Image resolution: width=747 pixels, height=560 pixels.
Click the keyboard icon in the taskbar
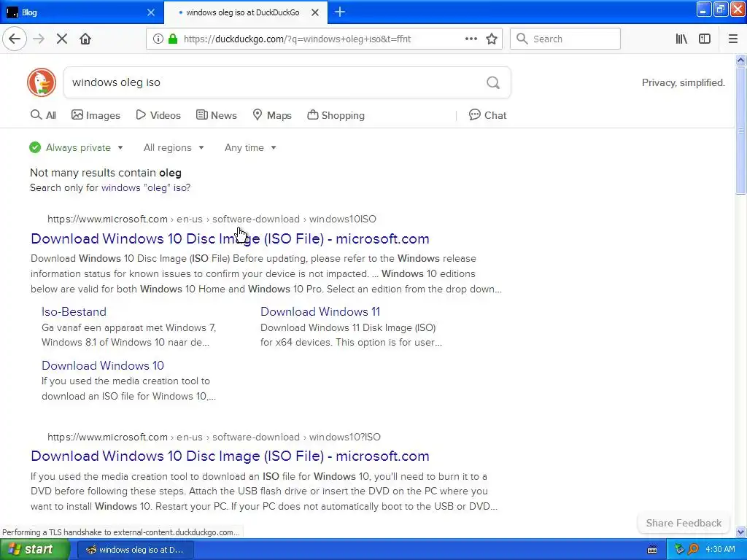click(x=652, y=550)
